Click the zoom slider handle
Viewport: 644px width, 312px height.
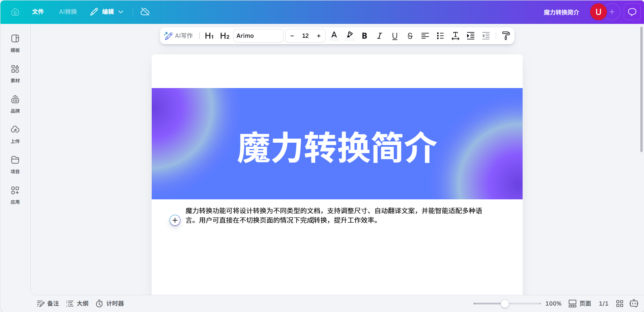tap(505, 304)
